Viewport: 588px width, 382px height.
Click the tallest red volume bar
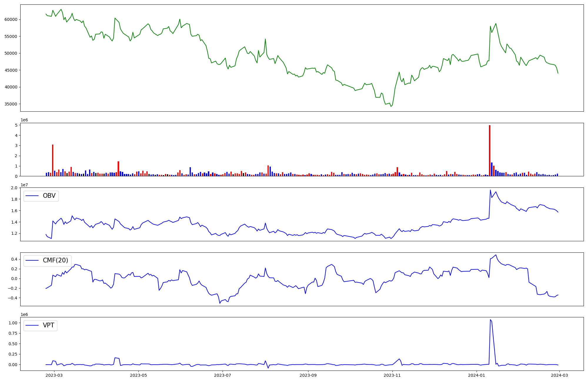coord(490,150)
